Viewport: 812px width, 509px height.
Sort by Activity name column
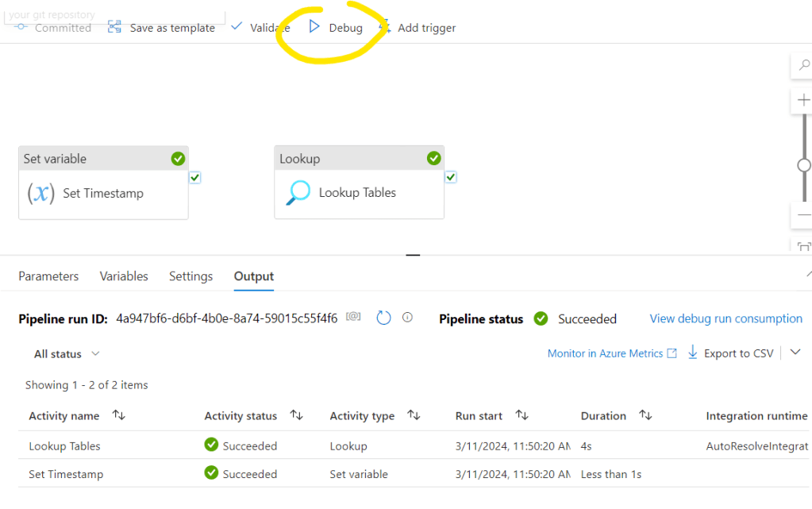coord(119,415)
